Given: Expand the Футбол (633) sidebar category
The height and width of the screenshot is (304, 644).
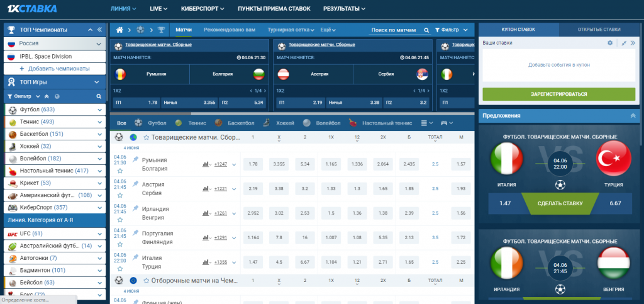Looking at the screenshot, I should [x=99, y=110].
